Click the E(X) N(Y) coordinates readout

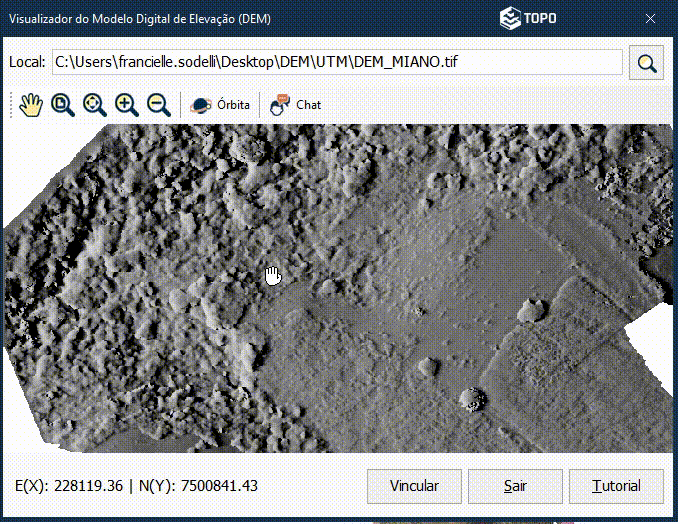(136, 486)
